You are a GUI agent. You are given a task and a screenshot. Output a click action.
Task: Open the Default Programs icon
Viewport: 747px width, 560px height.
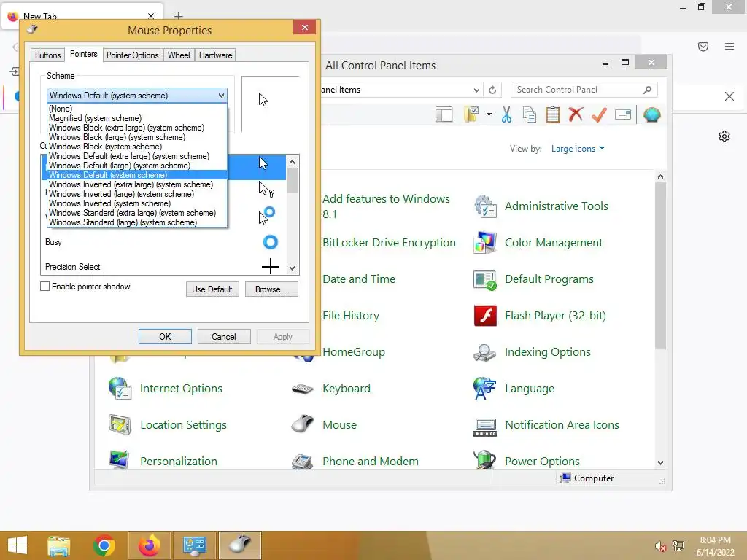click(485, 279)
